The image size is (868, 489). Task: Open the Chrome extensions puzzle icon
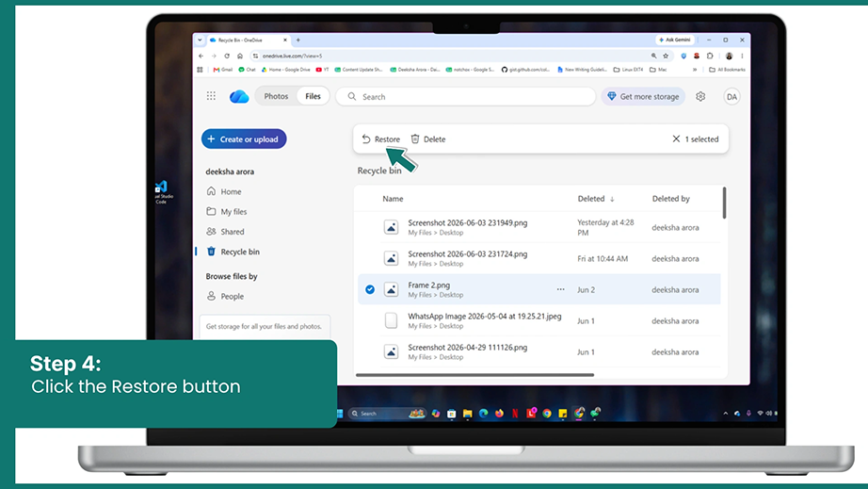pyautogui.click(x=710, y=56)
